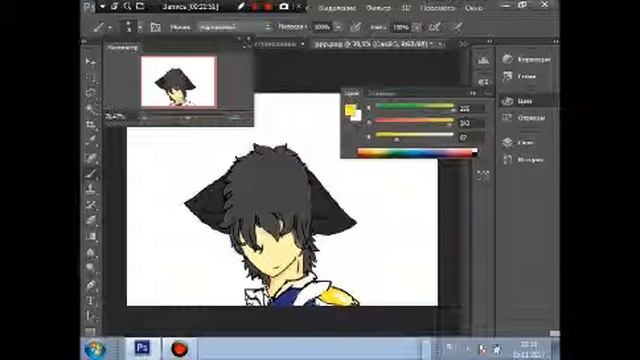Close the ррр.psd document tab
Image resolution: width=640 pixels, height=360 pixels.
(x=440, y=44)
